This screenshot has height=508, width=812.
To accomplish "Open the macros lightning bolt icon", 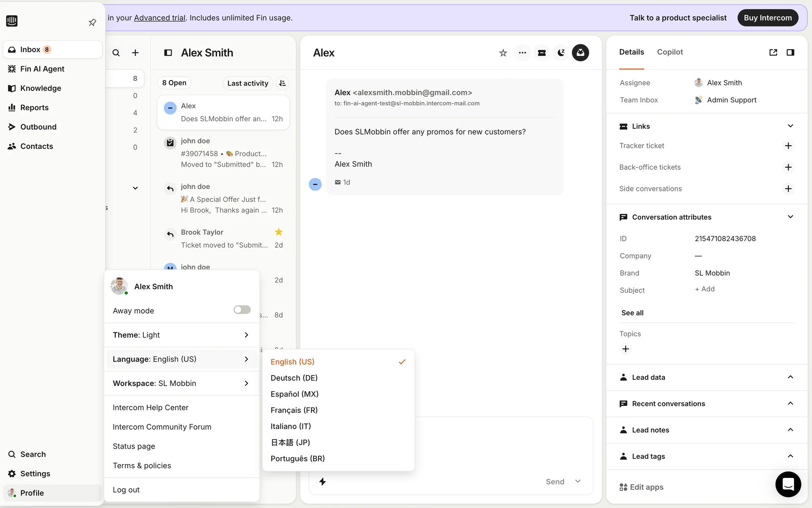I will tap(322, 482).
